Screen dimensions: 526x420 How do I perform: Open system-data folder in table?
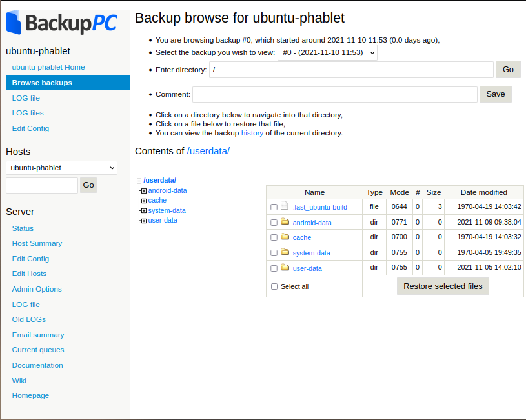(311, 253)
